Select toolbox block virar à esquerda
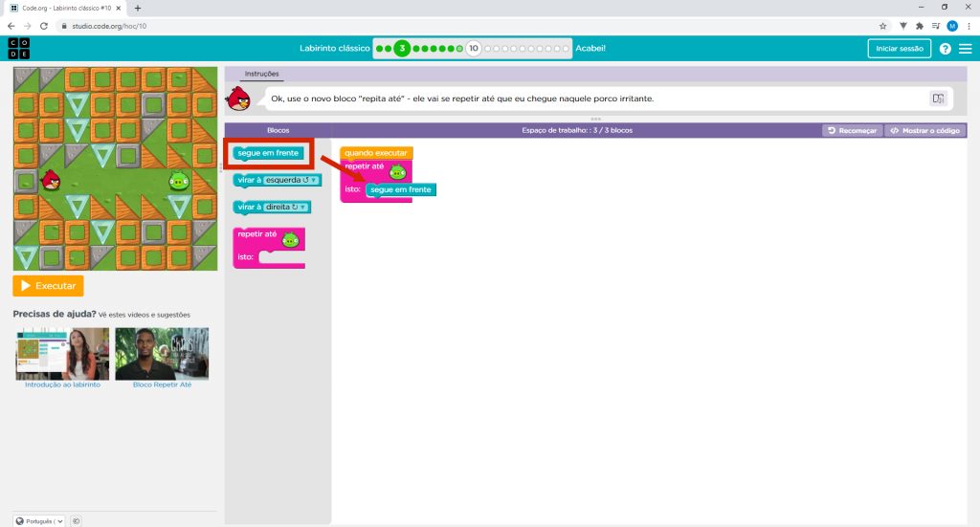 click(x=277, y=180)
